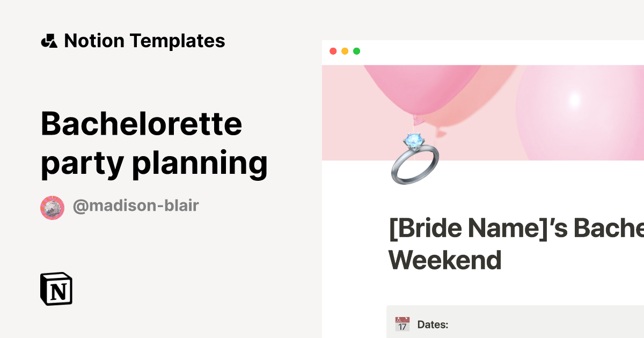Click the calendar icon beside Dates
Viewport: 644px width, 338px height.
(x=402, y=324)
